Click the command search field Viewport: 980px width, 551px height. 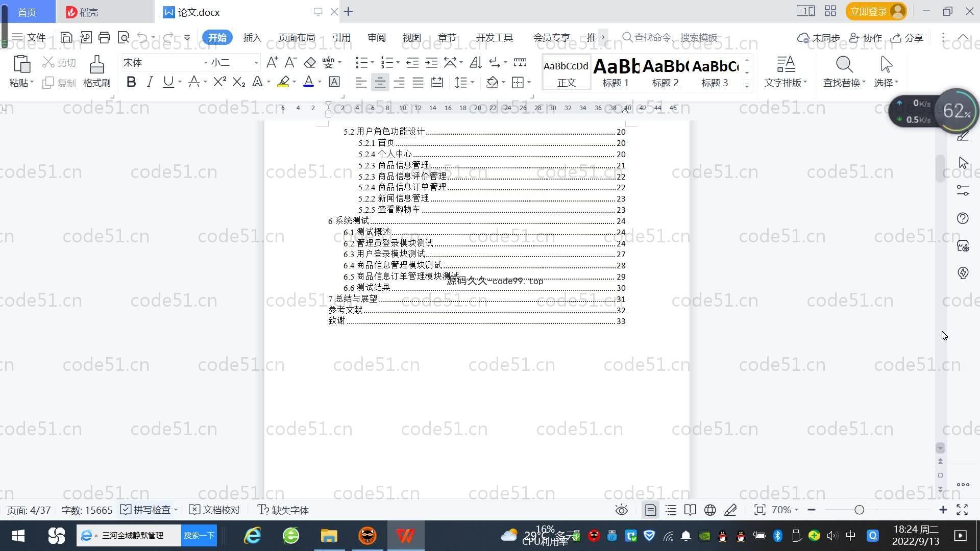click(x=670, y=37)
